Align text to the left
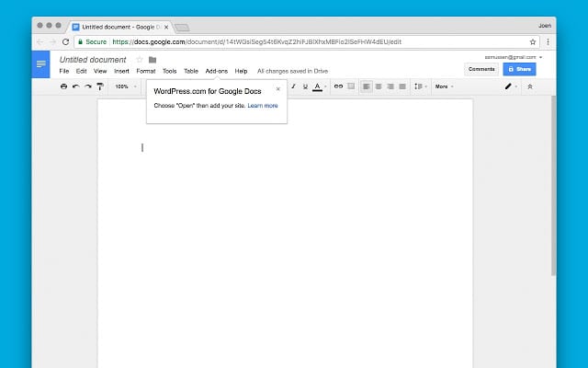 [367, 86]
